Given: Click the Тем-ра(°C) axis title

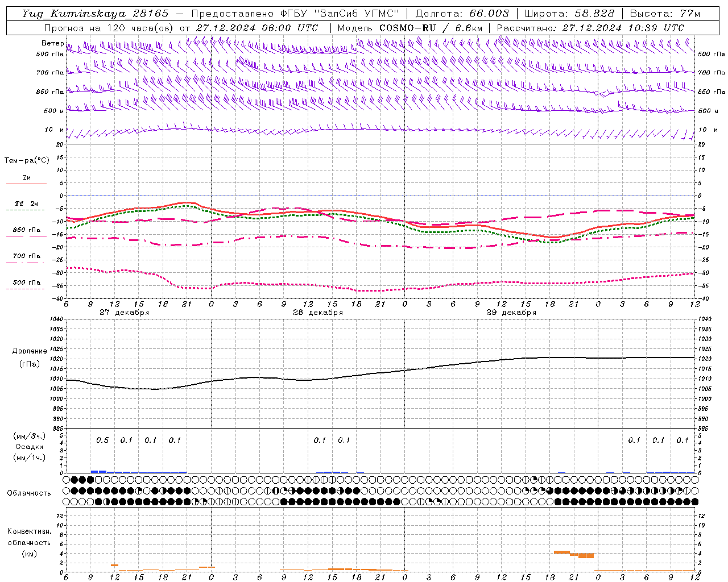Looking at the screenshot, I should click(27, 161).
